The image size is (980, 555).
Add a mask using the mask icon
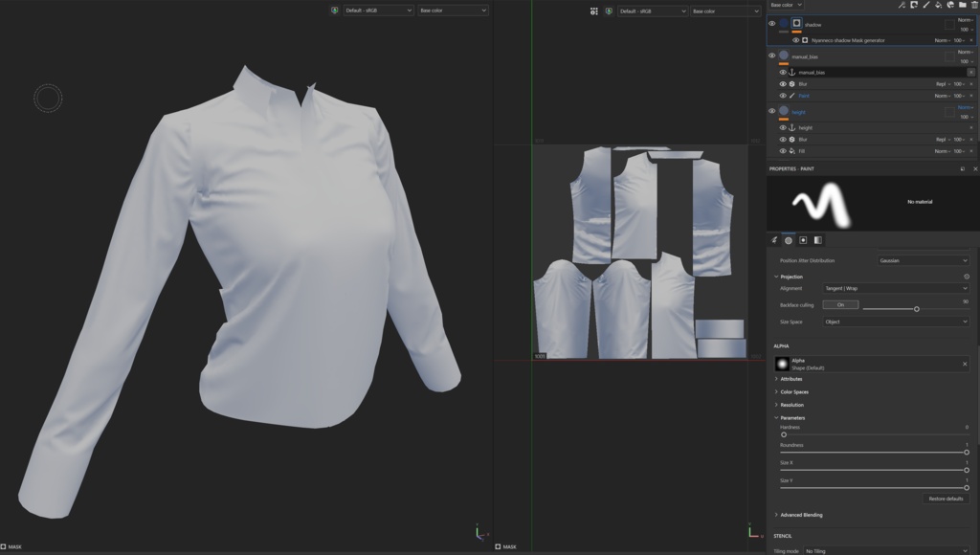pyautogui.click(x=914, y=5)
